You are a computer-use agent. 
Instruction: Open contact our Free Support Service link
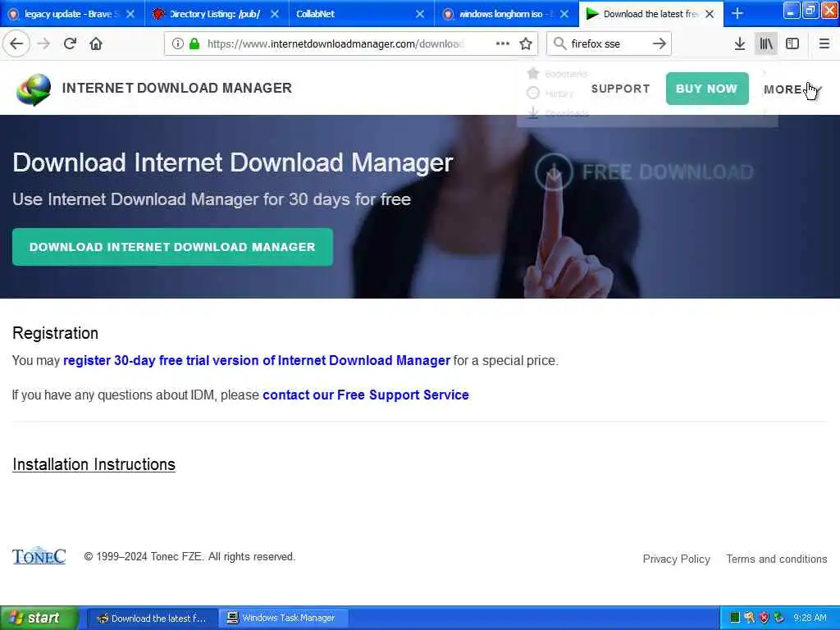click(366, 395)
